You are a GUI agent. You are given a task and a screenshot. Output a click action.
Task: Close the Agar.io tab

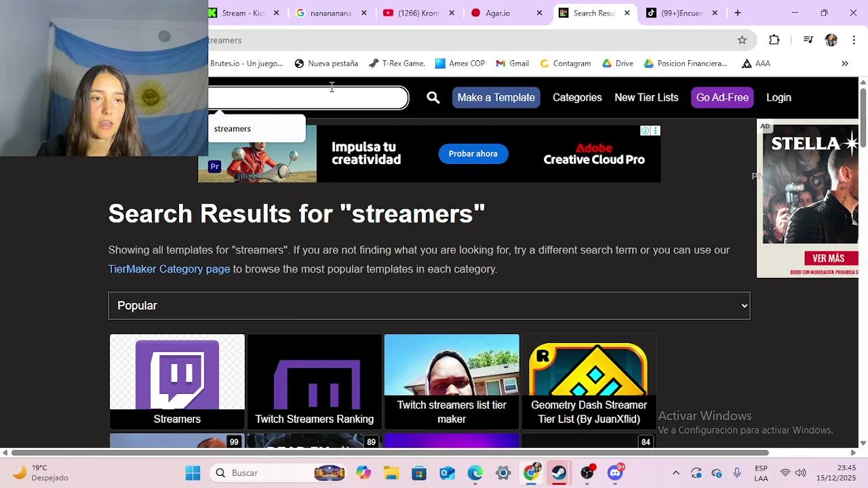click(539, 13)
